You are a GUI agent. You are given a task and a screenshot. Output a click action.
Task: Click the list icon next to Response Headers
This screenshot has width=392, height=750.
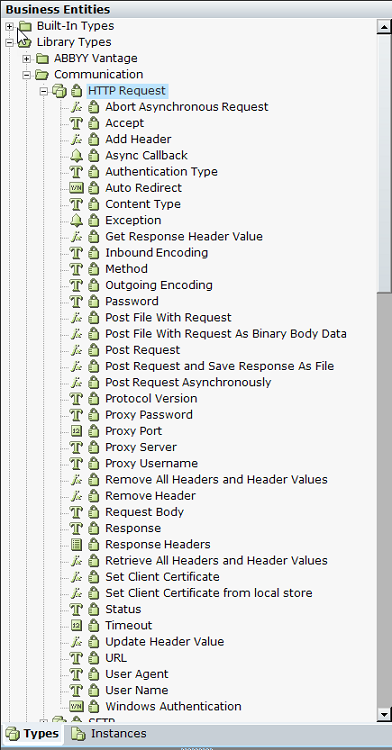pyautogui.click(x=76, y=544)
